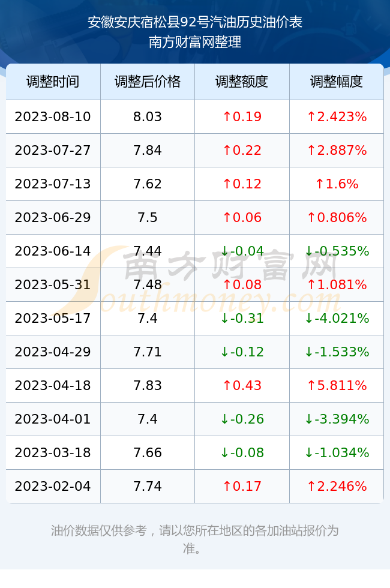This screenshot has width=390, height=588.
Task: Click the 调整额度 column header
Action: click(242, 82)
